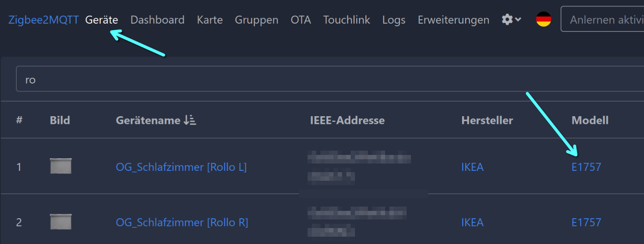The width and height of the screenshot is (644, 244).
Task: Go to the Gruppen page
Action: [256, 20]
